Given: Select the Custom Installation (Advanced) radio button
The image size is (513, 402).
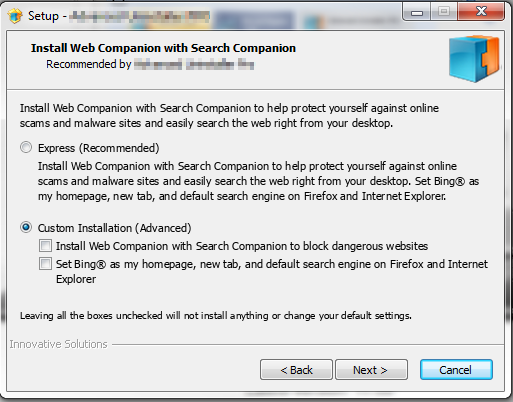Looking at the screenshot, I should 26,227.
